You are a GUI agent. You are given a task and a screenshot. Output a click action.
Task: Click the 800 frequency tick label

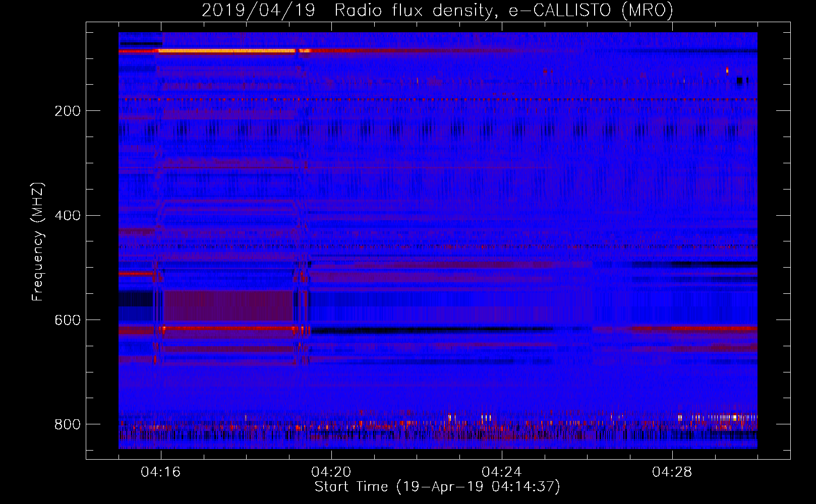(x=68, y=424)
